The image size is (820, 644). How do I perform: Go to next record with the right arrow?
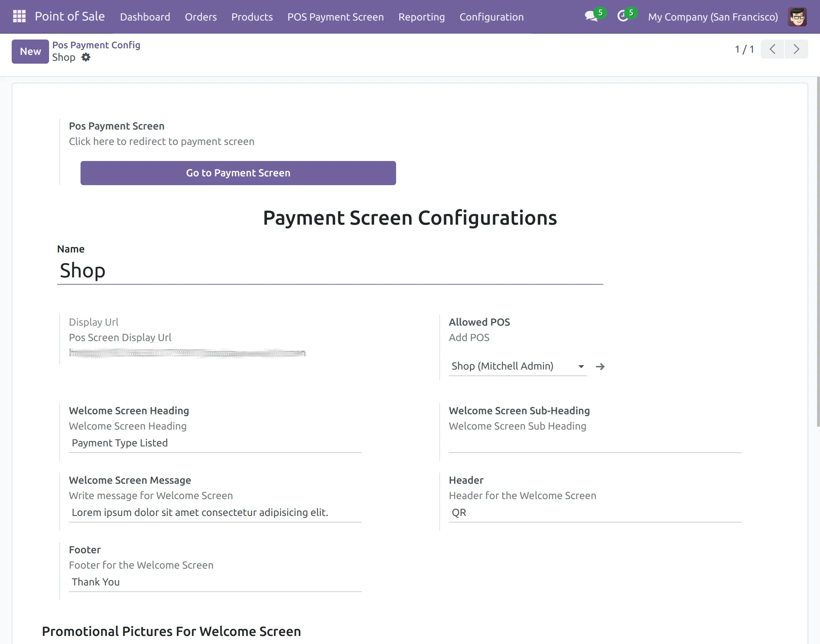tap(796, 49)
